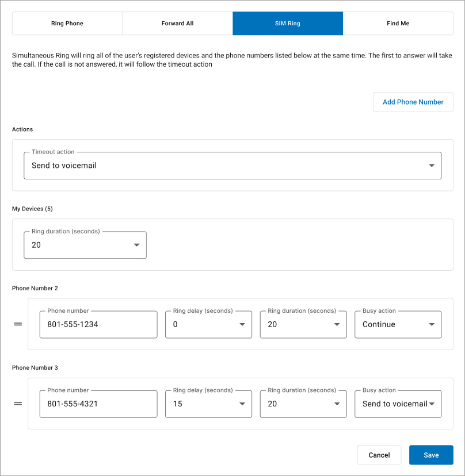Expand My Devices ring duration dropdown

[x=85, y=245]
